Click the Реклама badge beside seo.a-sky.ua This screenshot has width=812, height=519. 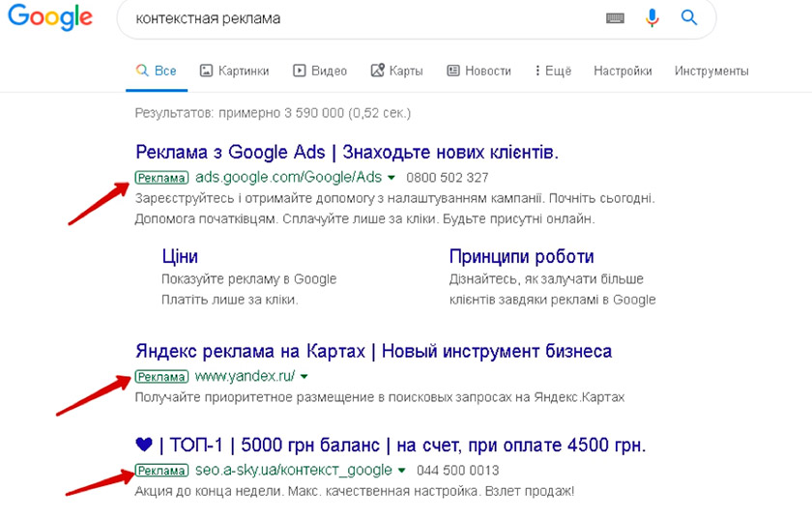(161, 471)
